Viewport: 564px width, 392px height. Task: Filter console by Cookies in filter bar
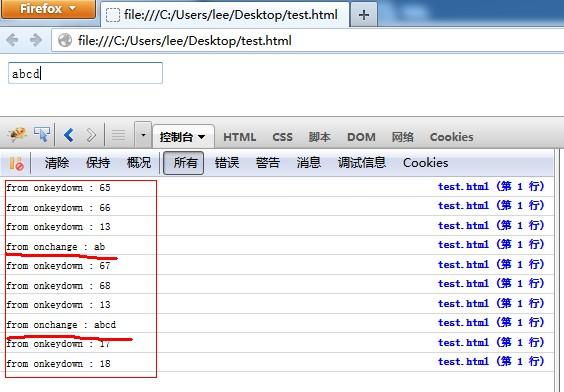click(x=426, y=163)
